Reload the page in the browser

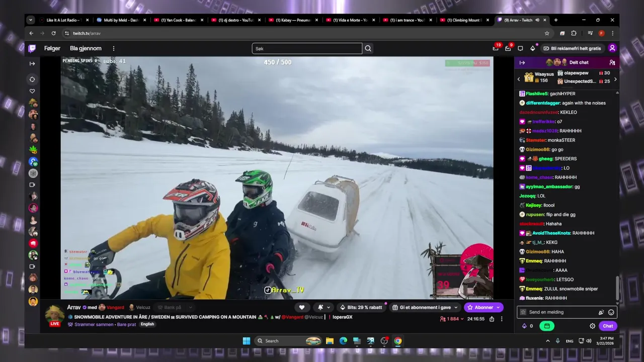coord(53,33)
